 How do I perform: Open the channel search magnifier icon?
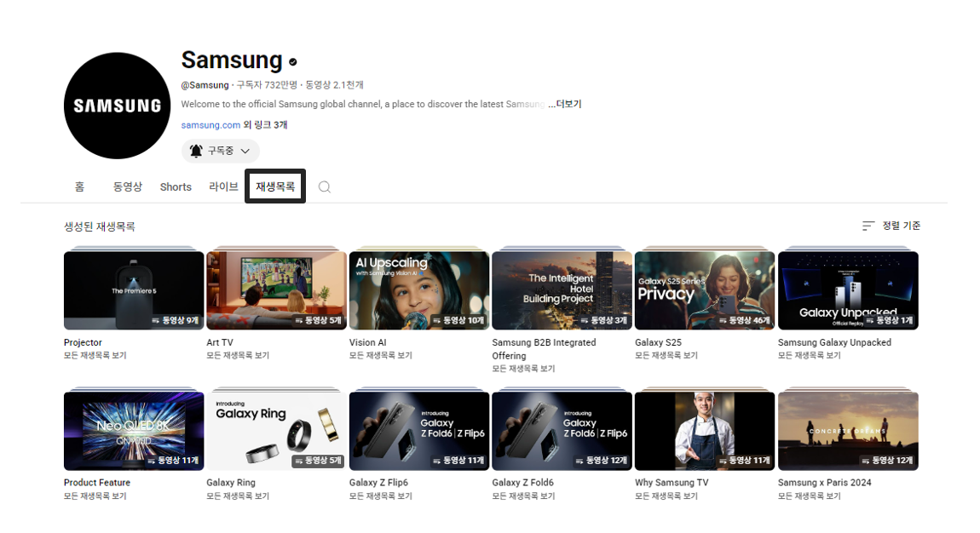pyautogui.click(x=325, y=186)
